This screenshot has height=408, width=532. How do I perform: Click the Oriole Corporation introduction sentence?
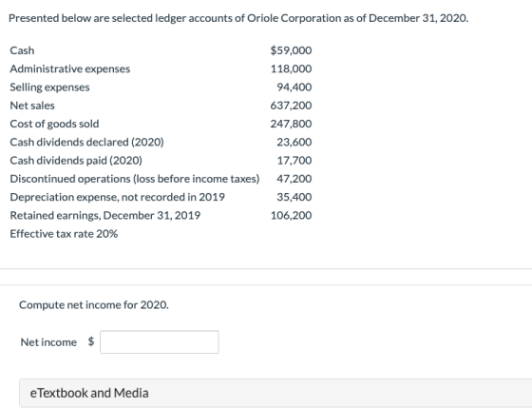pyautogui.click(x=238, y=18)
